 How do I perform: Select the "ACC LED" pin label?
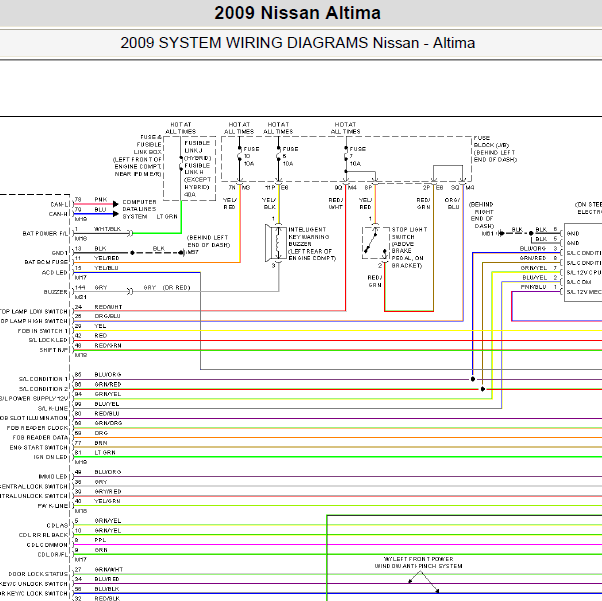coord(55,273)
